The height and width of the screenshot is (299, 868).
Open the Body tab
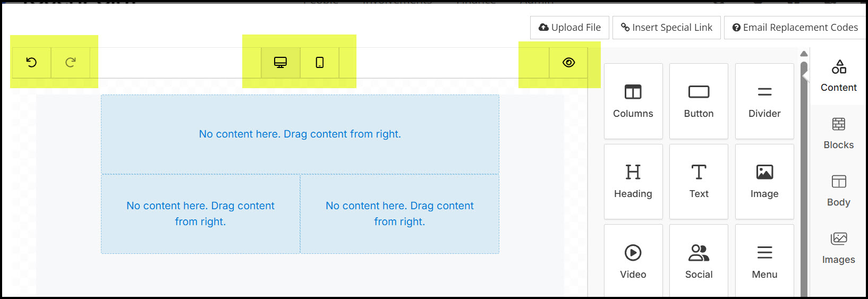pos(838,191)
